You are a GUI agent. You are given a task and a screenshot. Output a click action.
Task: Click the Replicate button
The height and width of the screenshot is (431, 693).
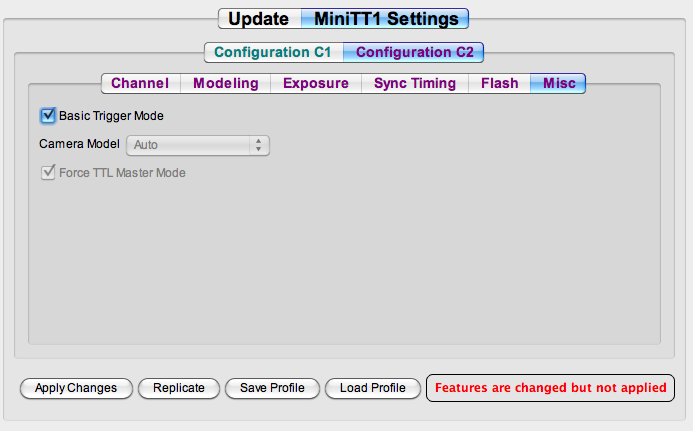click(x=179, y=388)
